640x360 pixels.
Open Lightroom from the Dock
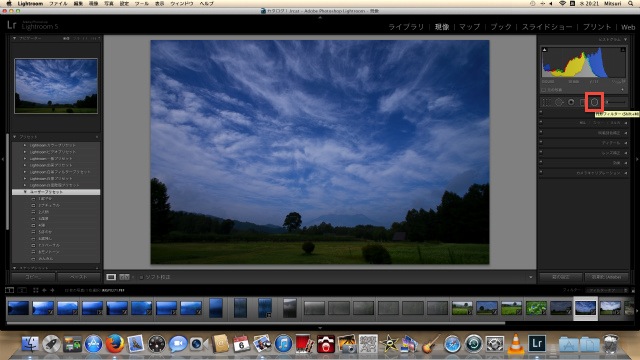[x=537, y=343]
